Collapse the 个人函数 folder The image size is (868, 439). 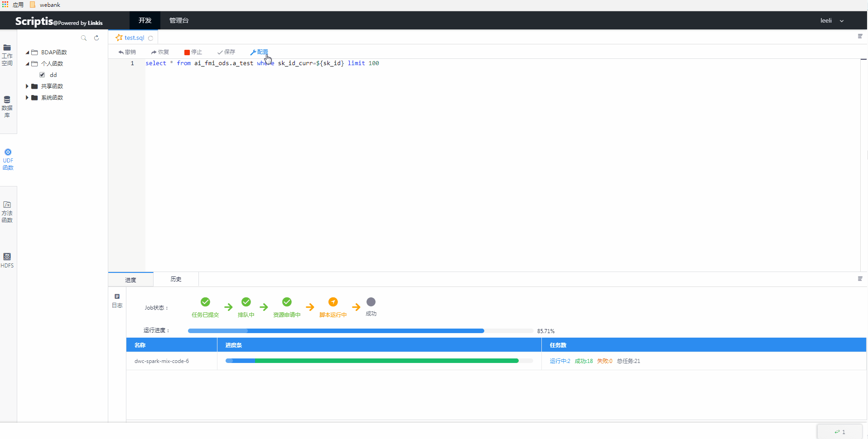[x=27, y=64]
